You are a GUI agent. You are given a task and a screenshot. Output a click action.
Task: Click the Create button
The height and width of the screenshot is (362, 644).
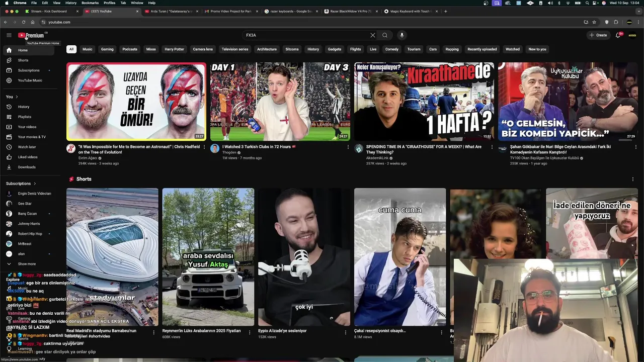tap(598, 35)
